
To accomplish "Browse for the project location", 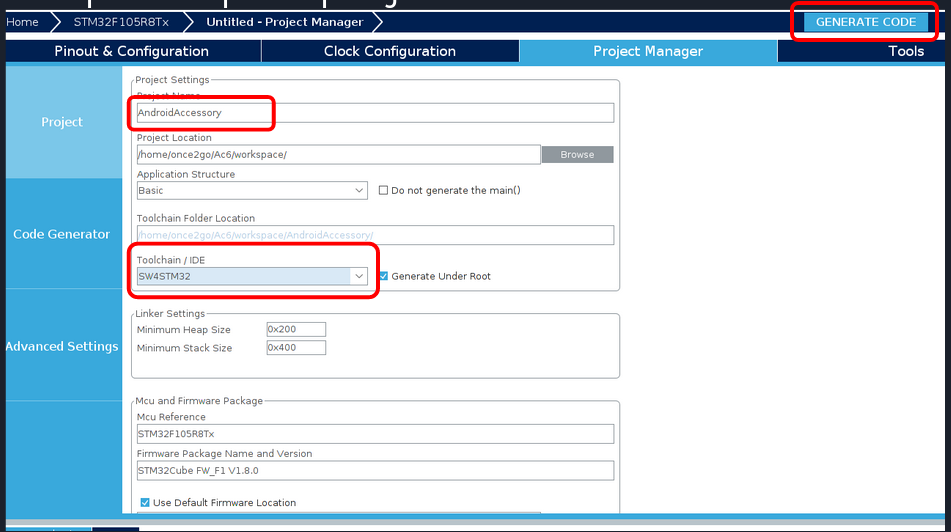I will click(577, 155).
